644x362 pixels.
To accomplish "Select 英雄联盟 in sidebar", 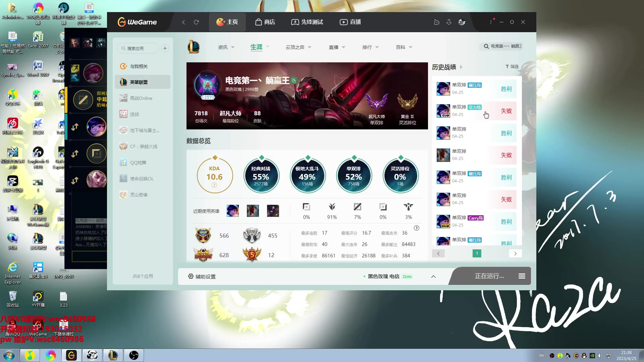I will pos(143,82).
